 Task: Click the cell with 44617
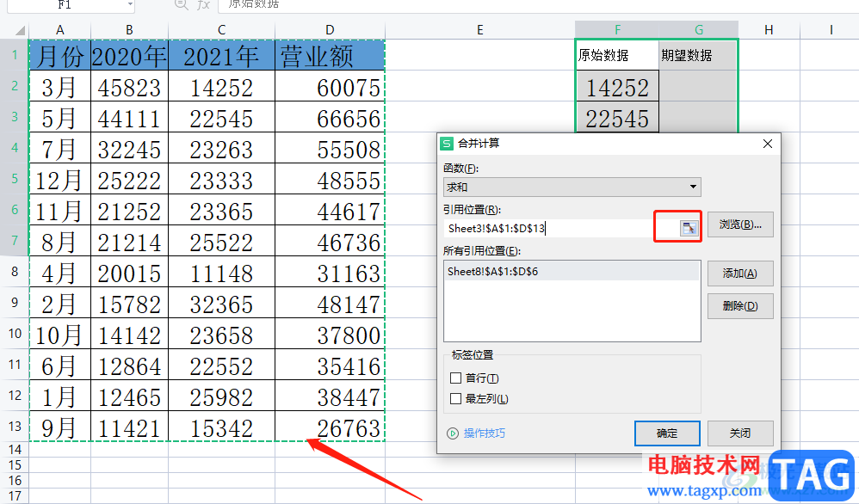point(330,210)
